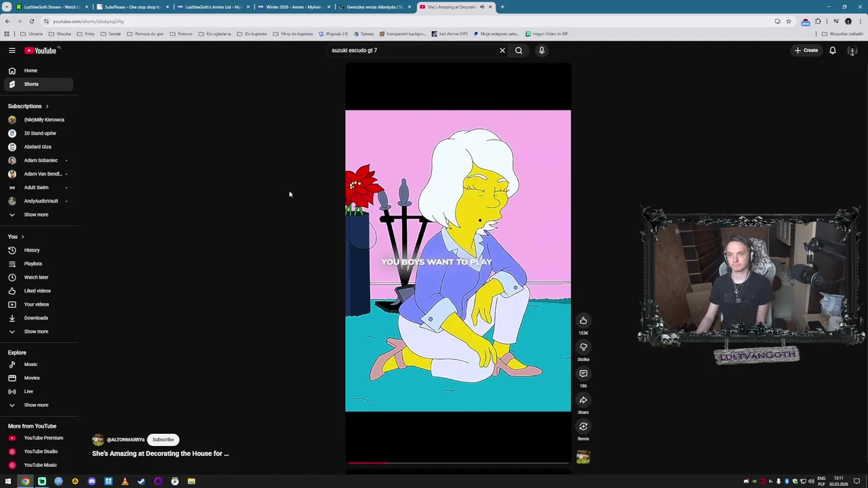Click the Create button
Viewport: 868px width, 488px height.
coord(806,50)
